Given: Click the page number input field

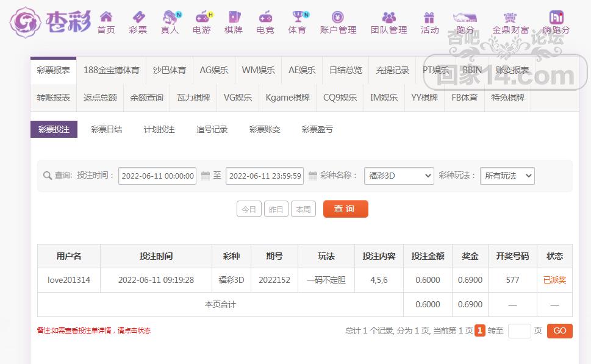Looking at the screenshot, I should click(x=519, y=331).
